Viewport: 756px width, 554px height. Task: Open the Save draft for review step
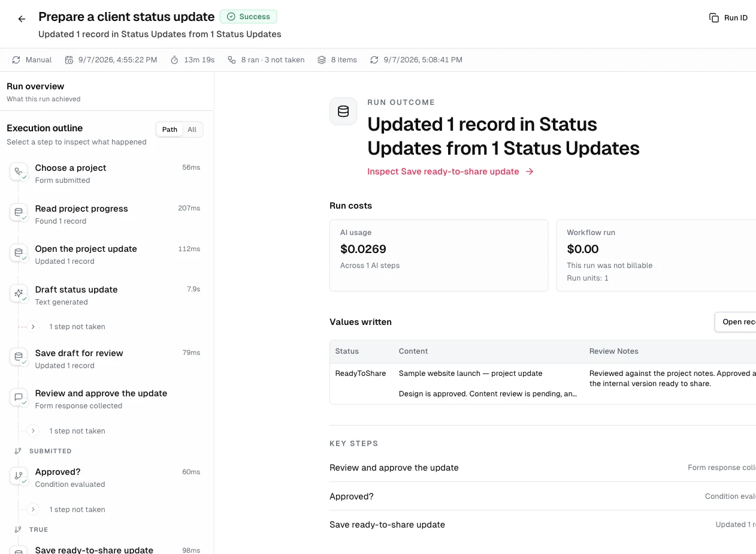click(x=106, y=359)
